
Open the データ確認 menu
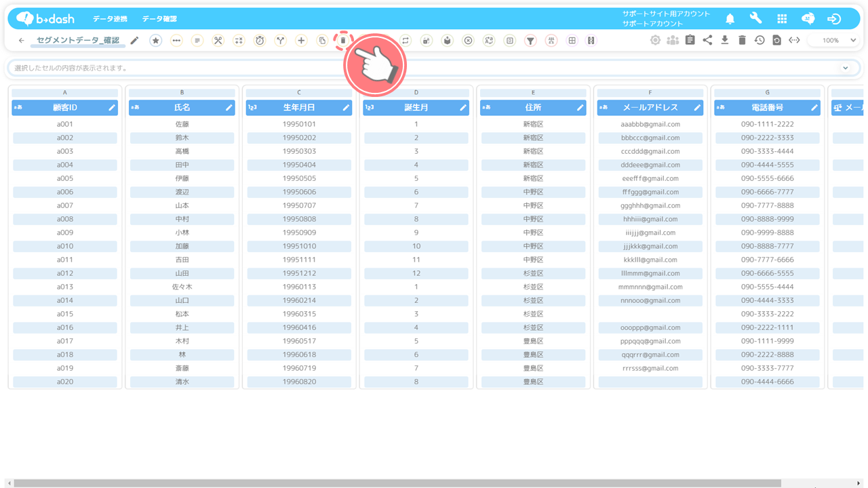159,19
